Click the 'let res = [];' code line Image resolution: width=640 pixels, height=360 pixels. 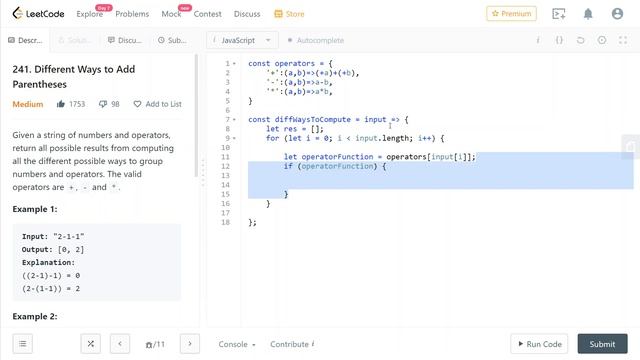295,129
